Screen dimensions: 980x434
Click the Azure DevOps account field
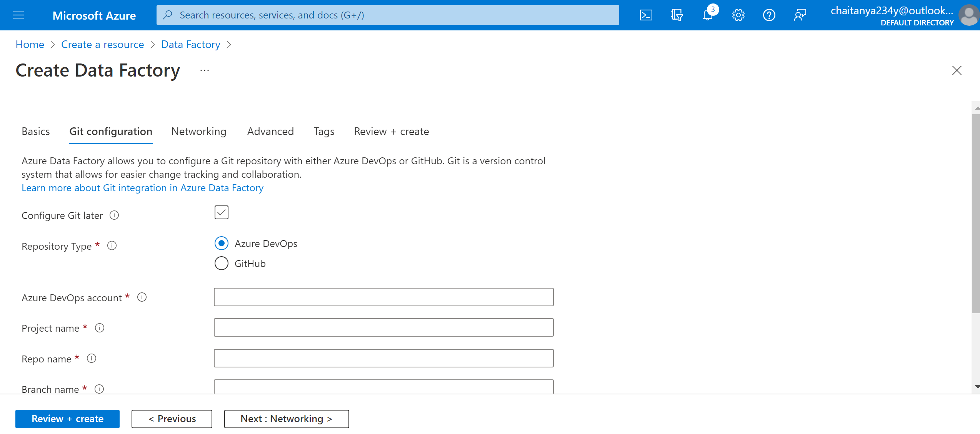click(384, 297)
